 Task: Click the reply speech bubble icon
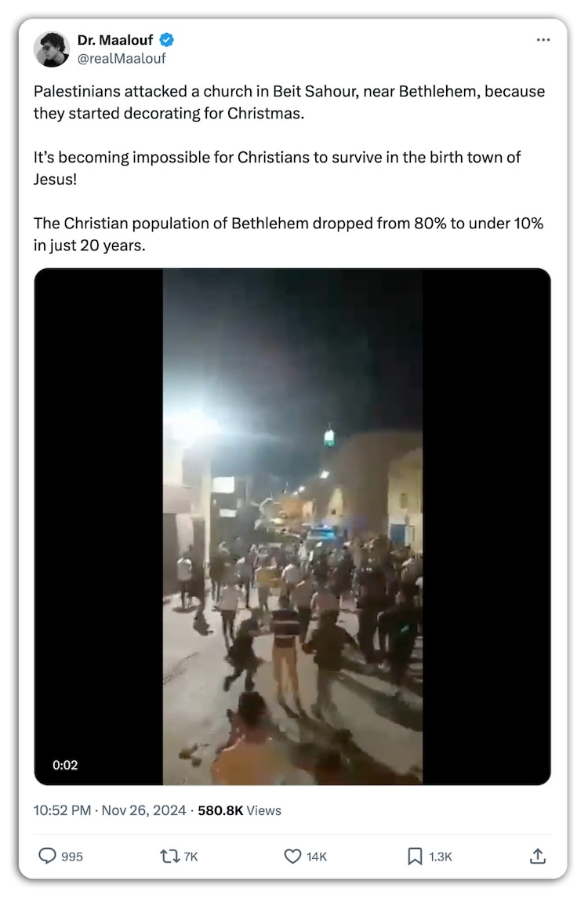47,856
